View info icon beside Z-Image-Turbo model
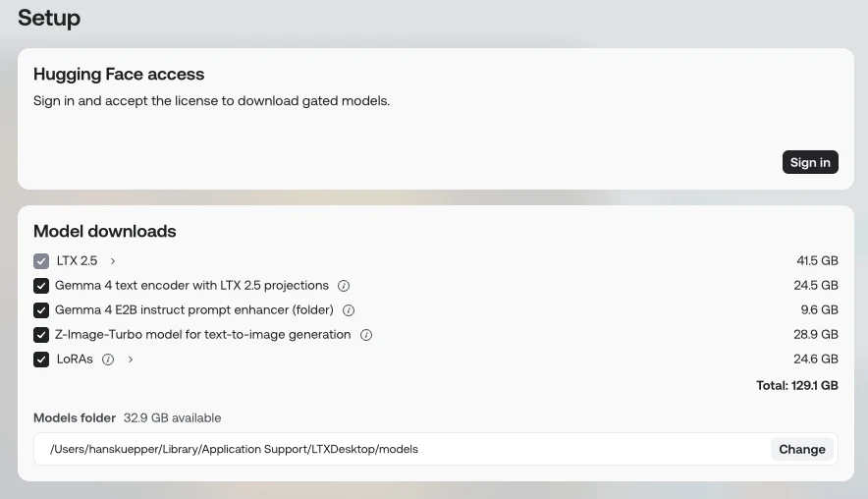 tap(366, 335)
